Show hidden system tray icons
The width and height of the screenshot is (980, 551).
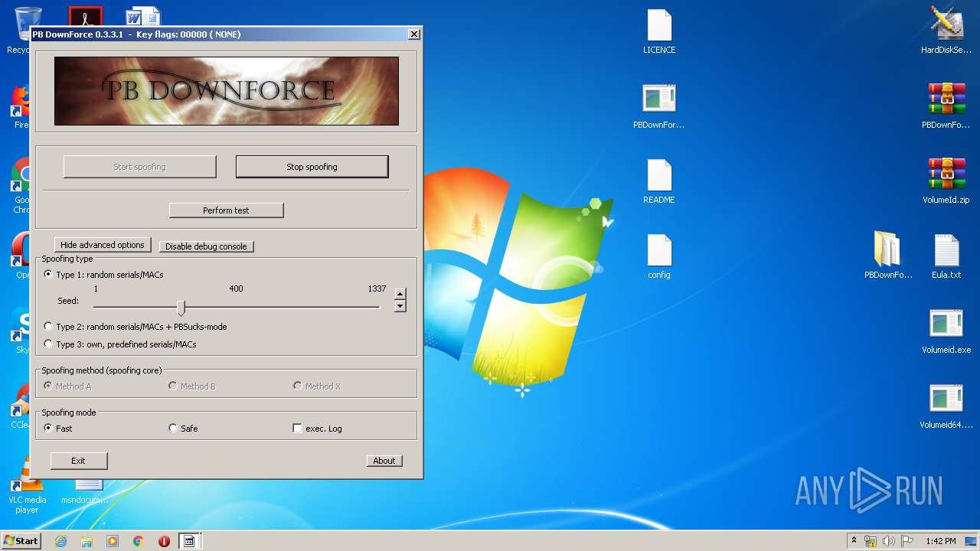(x=854, y=541)
